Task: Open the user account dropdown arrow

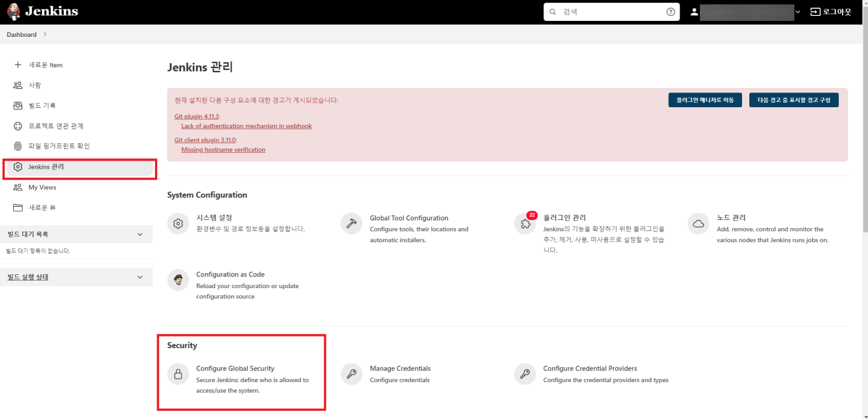Action: pyautogui.click(x=798, y=12)
